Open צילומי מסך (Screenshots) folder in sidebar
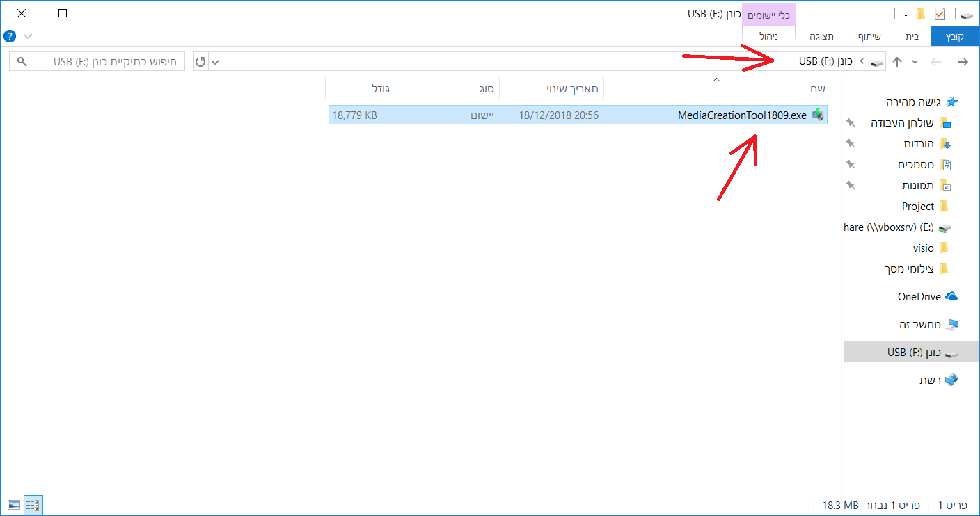The image size is (980, 516). (x=909, y=269)
